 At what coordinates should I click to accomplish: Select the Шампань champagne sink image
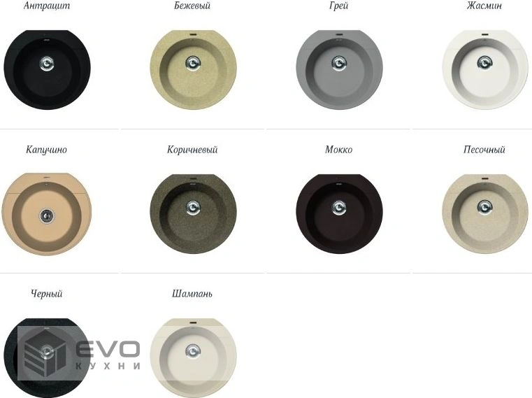pyautogui.click(x=193, y=356)
